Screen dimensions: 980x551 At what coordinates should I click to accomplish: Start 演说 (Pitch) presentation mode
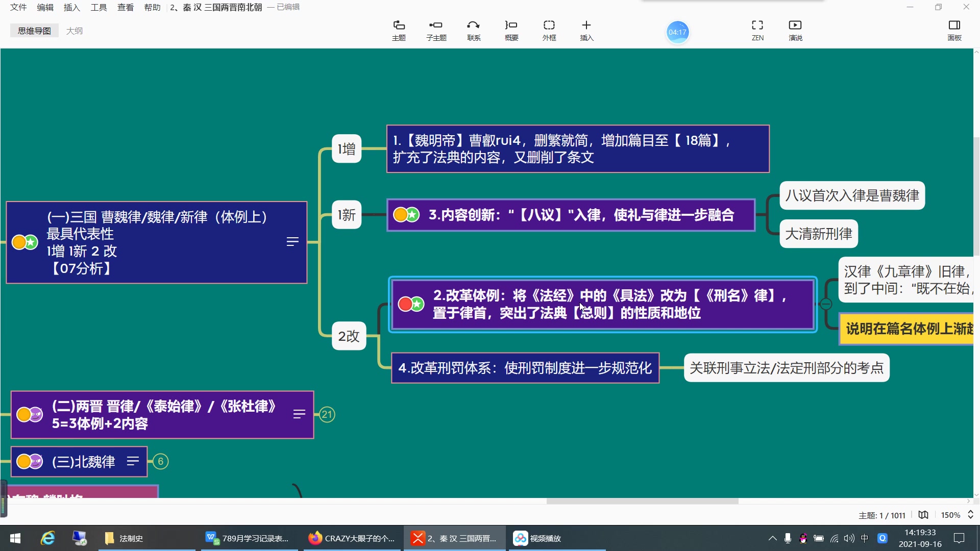tap(795, 31)
